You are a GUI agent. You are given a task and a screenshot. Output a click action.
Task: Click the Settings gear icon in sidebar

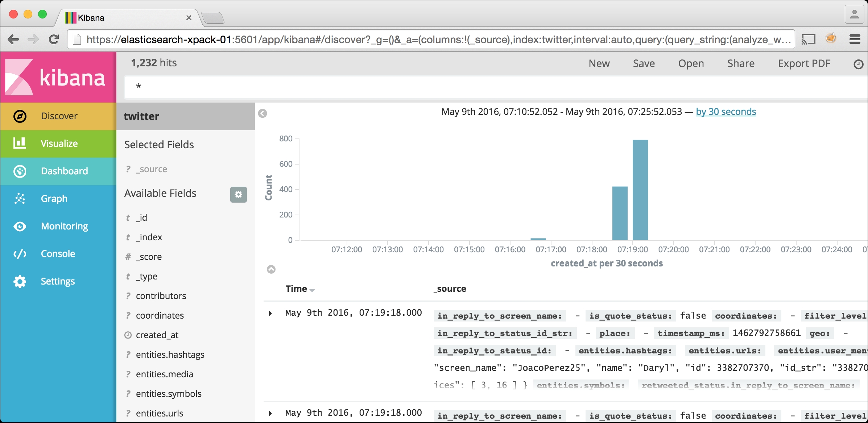click(x=20, y=281)
